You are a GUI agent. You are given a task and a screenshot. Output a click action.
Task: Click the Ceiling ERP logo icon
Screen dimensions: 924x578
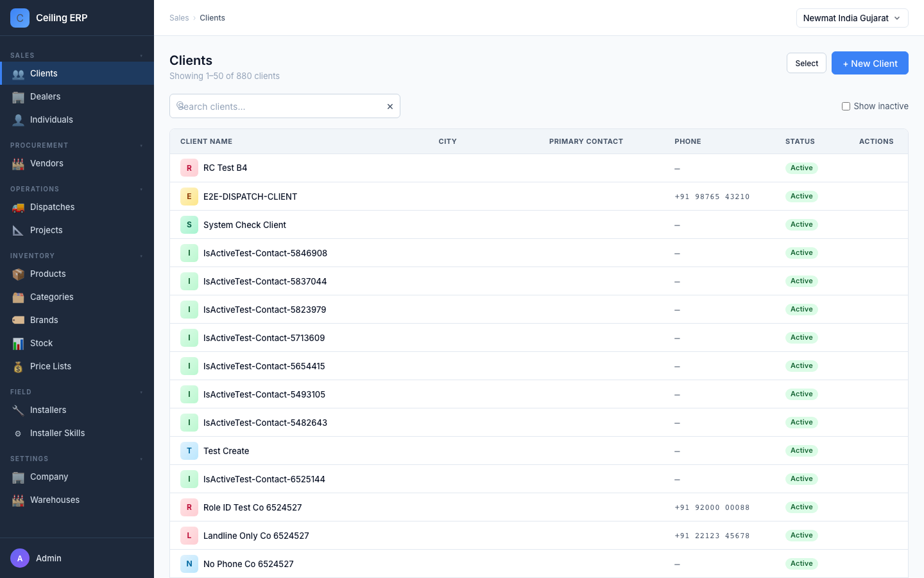(20, 18)
